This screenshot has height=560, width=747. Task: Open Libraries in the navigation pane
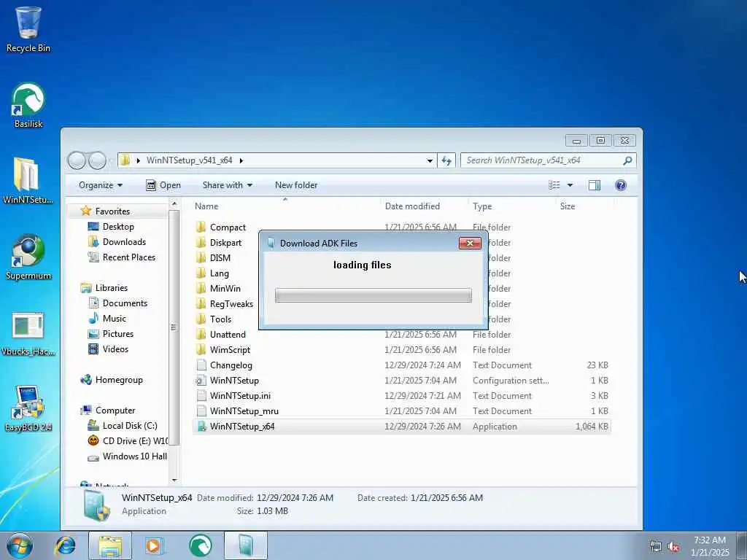tap(111, 287)
